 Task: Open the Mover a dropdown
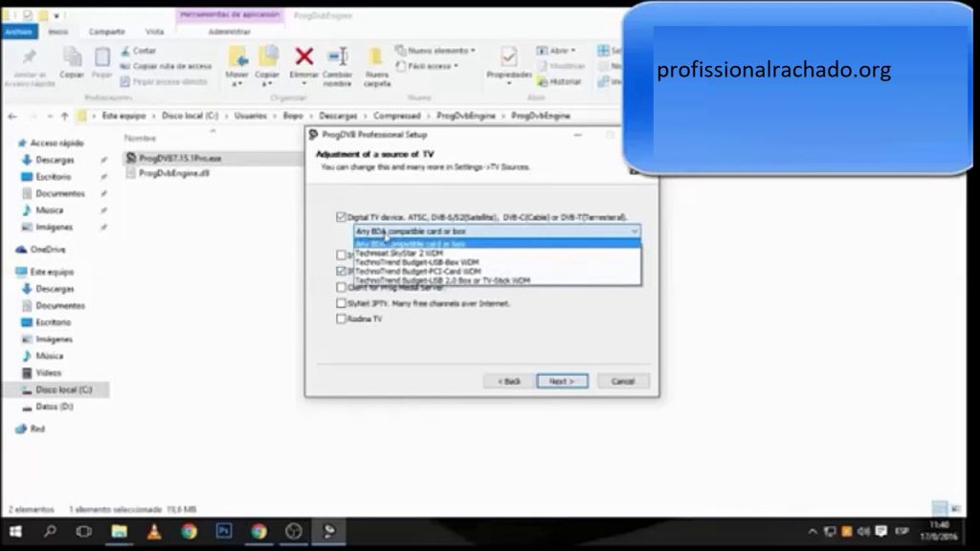coord(237,78)
